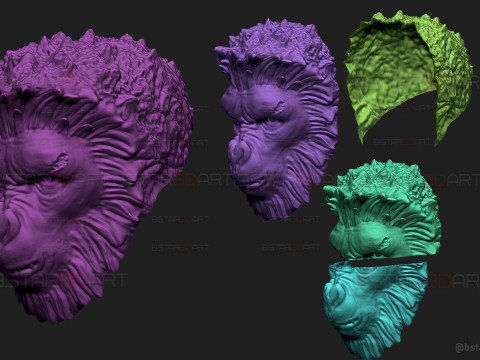The height and width of the screenshot is (360, 480).
Task: Select the medium purple full ape head model
Action: [277, 120]
